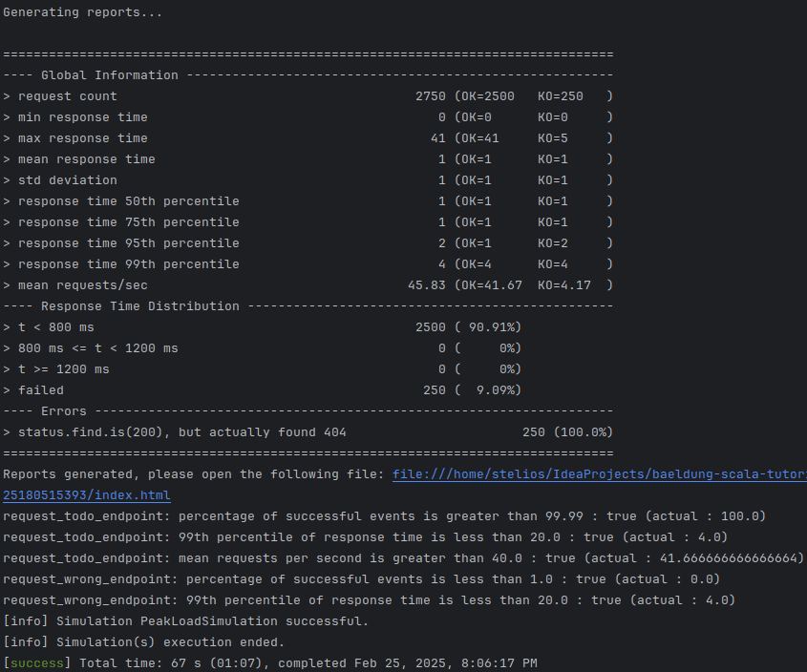The height and width of the screenshot is (672, 807).
Task: Click the request_wrong_endpoint percentage of successful events assertion
Action: [x=363, y=579]
